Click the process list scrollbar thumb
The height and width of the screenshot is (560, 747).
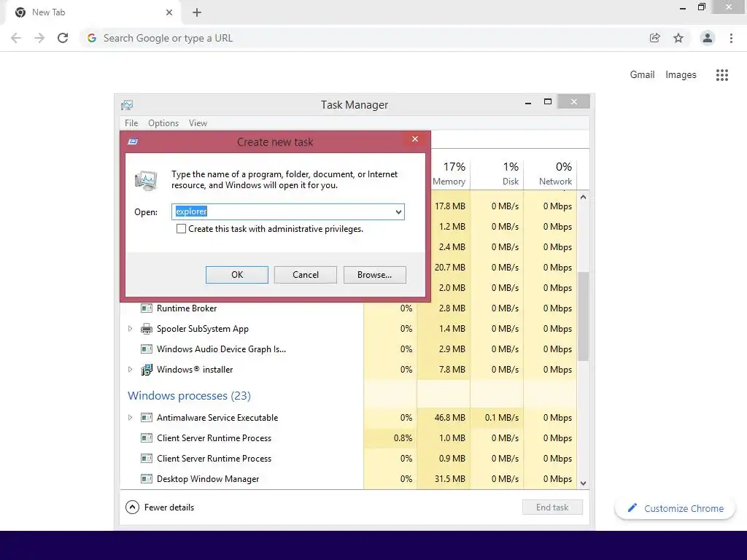click(x=583, y=316)
